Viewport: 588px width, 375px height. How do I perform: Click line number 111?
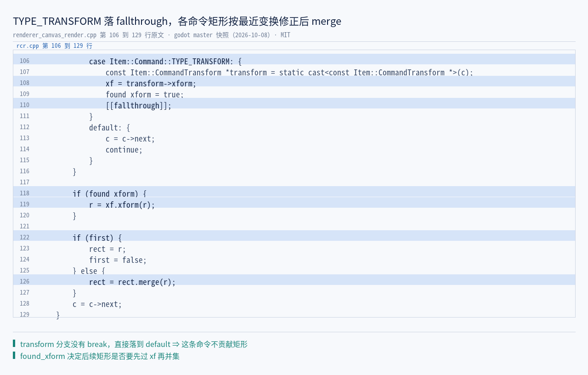pos(24,116)
